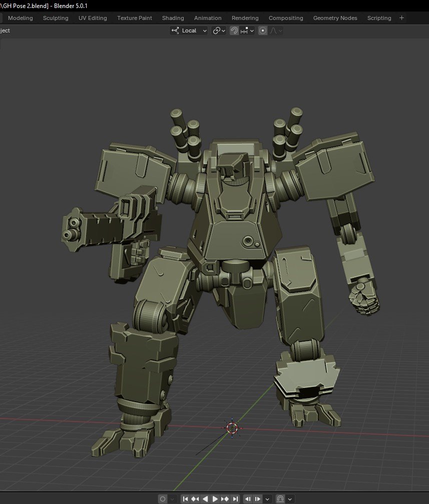
Task: Switch to the Geometry Nodes workspace
Action: (335, 18)
